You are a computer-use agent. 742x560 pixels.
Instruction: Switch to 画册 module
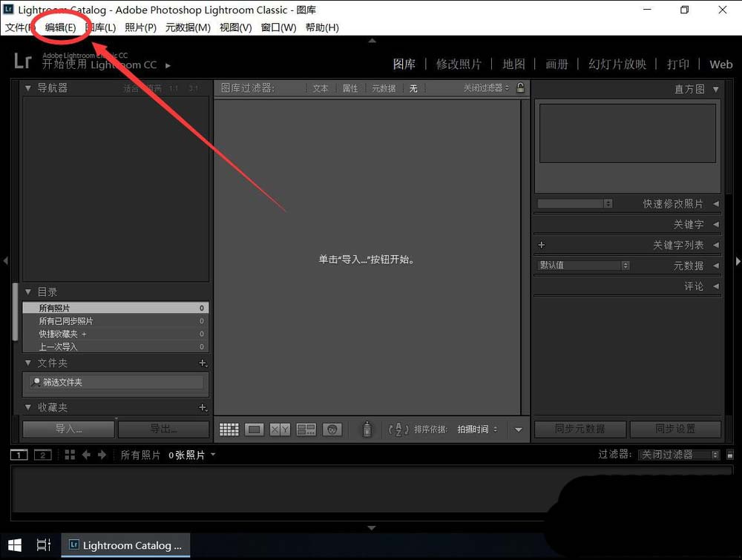556,65
